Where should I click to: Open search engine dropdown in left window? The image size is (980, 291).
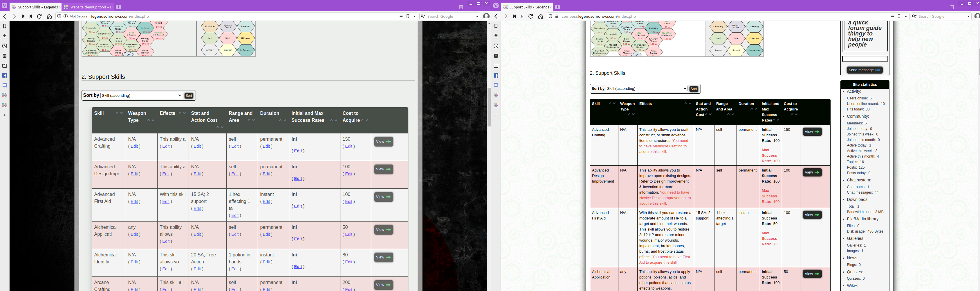477,16
